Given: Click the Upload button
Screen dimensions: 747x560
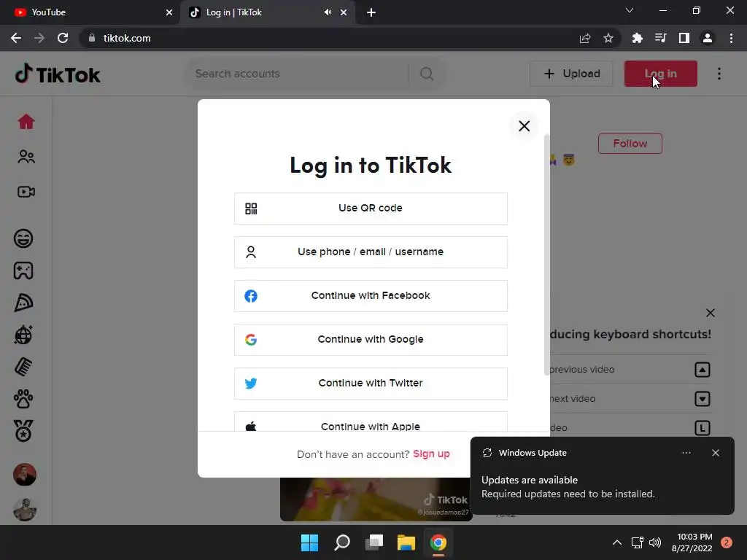Looking at the screenshot, I should (571, 74).
